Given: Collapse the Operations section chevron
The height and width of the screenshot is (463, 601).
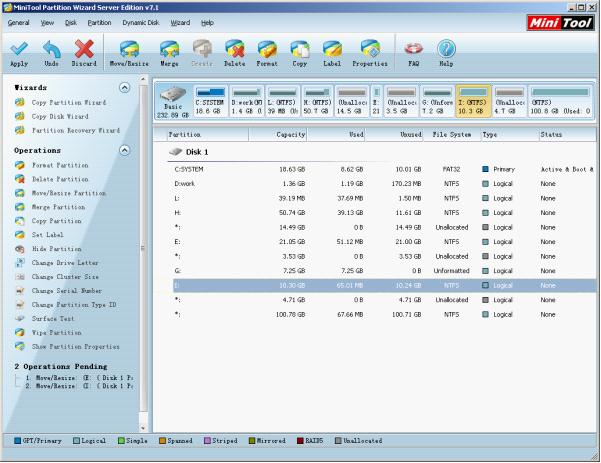Looking at the screenshot, I should (x=124, y=150).
